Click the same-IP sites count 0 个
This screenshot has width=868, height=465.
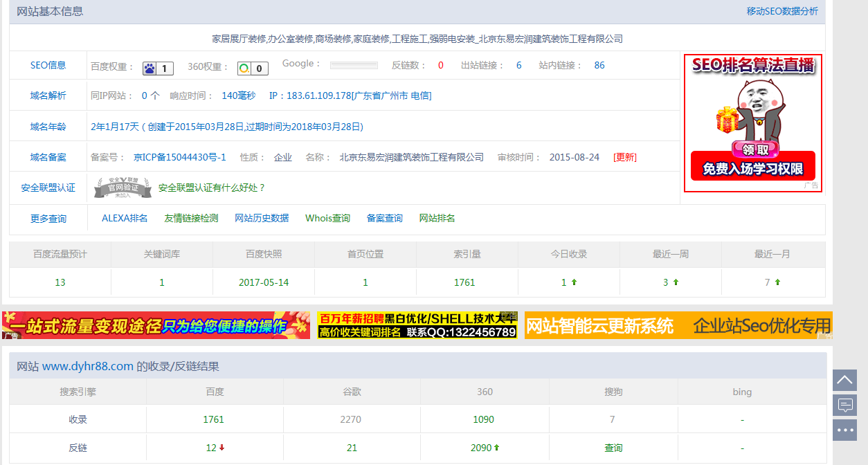(x=150, y=95)
